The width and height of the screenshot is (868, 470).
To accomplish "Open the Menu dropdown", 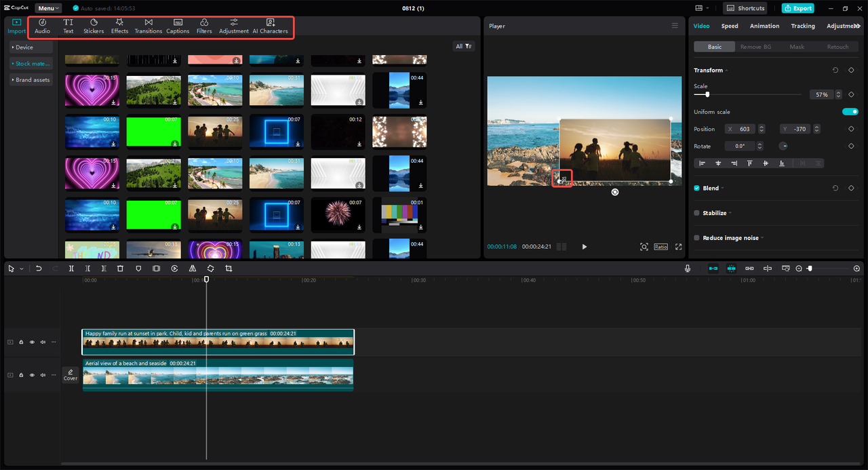I will (48, 8).
